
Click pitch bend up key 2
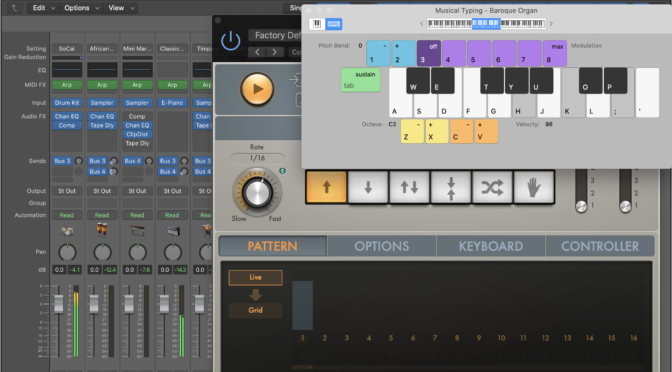pos(404,53)
